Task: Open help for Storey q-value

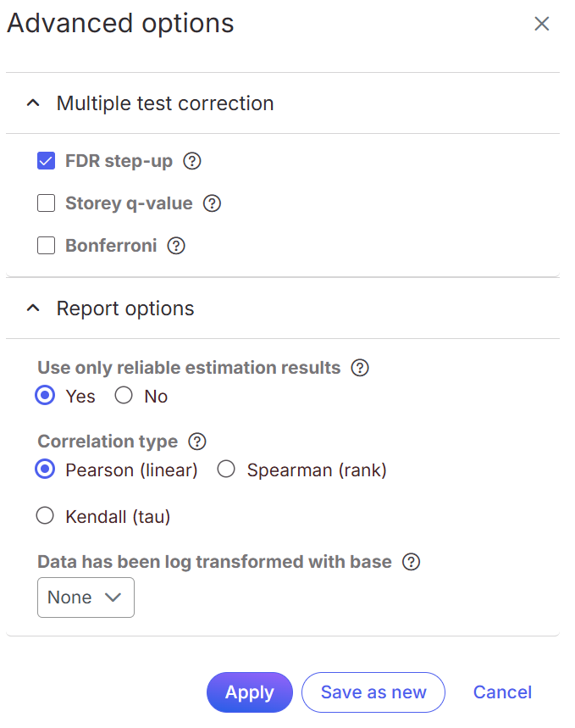Action: [x=212, y=203]
